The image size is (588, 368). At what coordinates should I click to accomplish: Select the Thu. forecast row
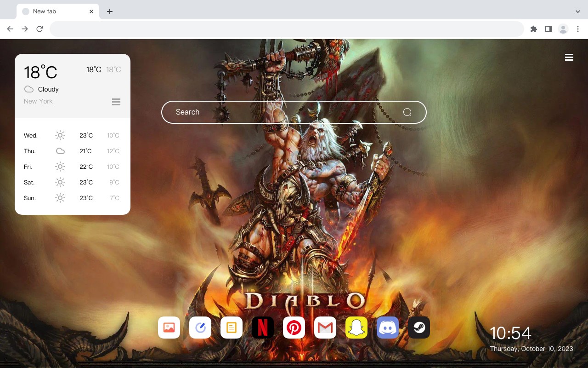point(73,151)
